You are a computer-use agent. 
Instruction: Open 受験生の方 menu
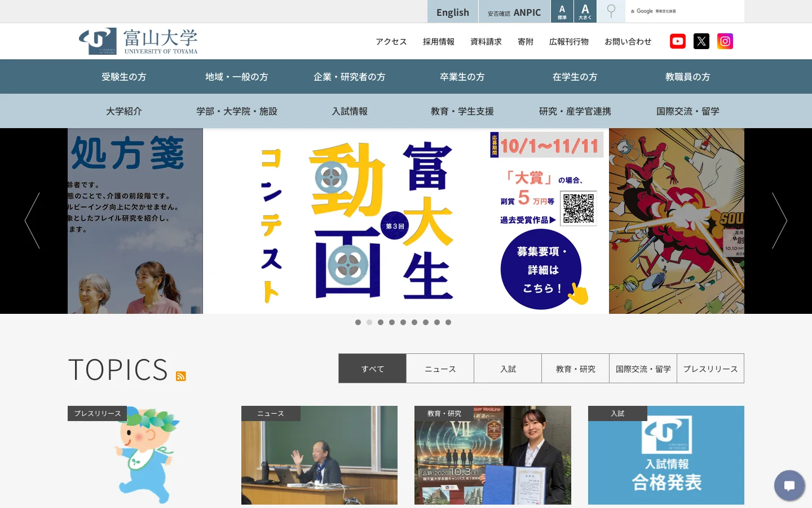(124, 77)
